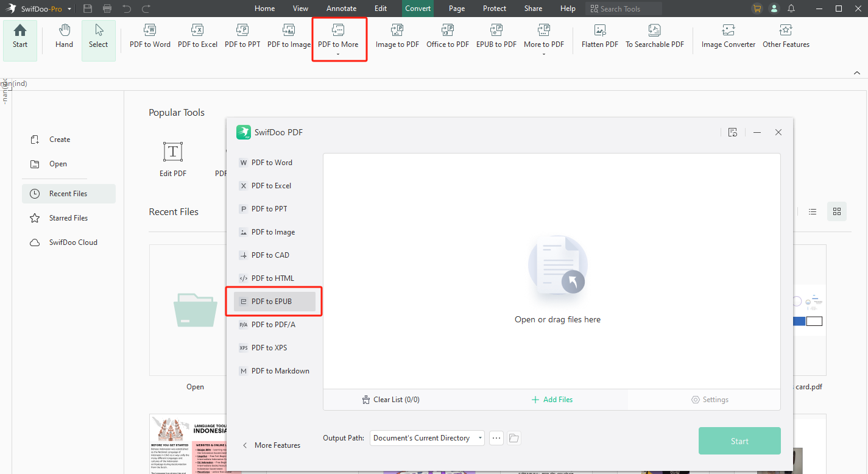The image size is (868, 474).
Task: Click Image to PDF ribbon tool
Action: point(397,37)
